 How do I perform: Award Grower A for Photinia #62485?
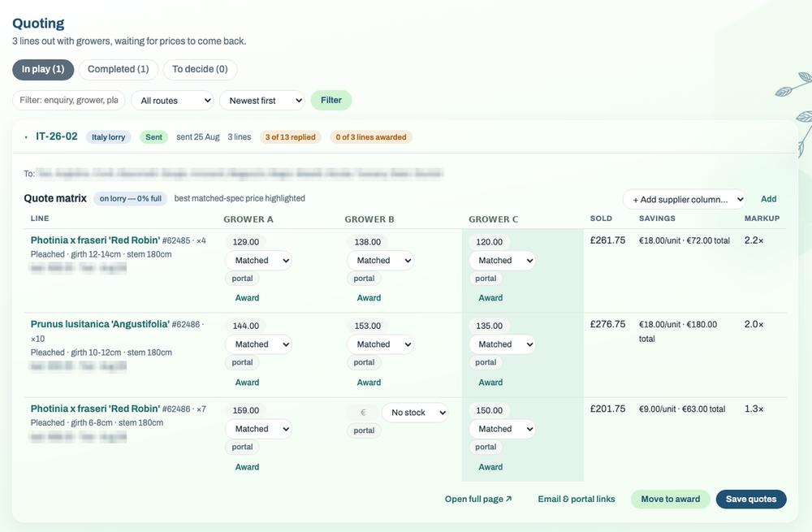(x=247, y=298)
